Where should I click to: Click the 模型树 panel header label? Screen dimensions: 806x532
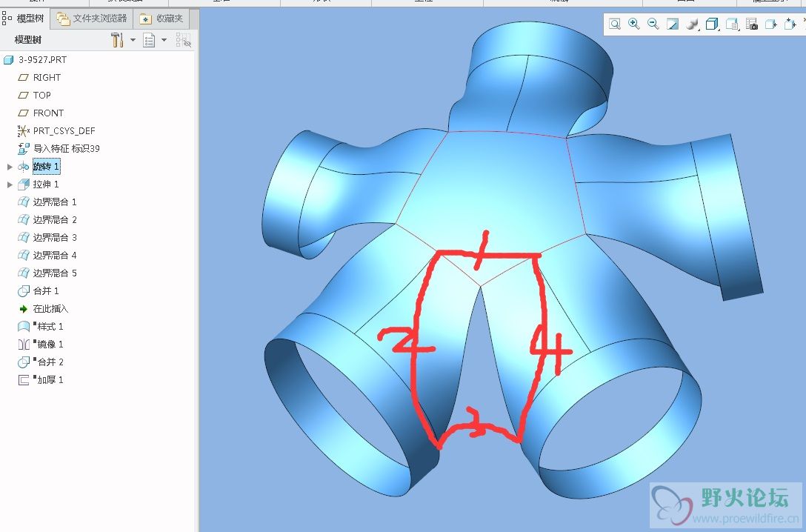(27, 39)
